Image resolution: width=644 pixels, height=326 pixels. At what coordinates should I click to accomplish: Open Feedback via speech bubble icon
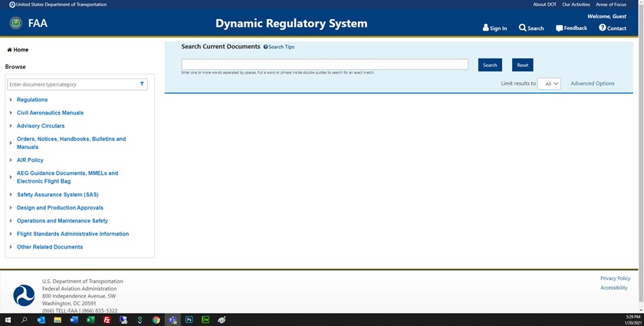coord(559,28)
